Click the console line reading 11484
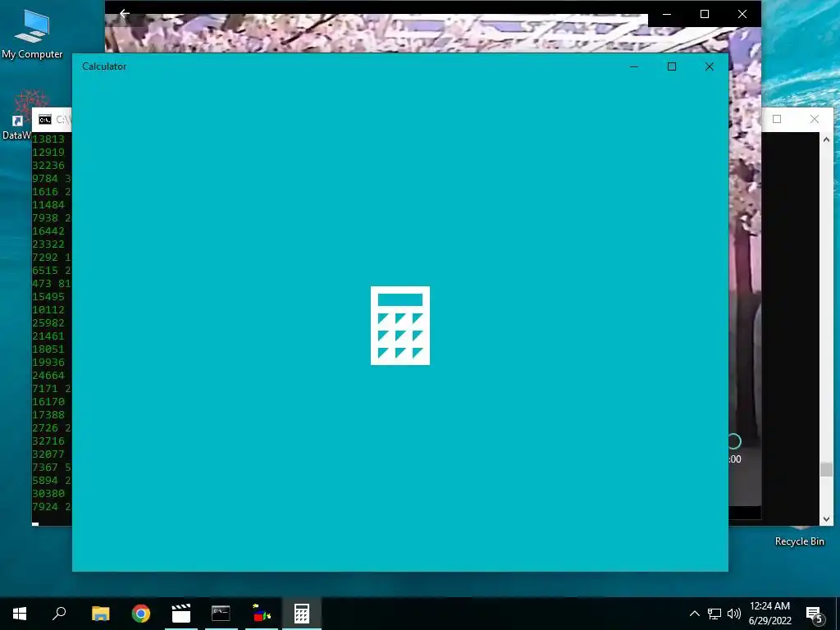Image resolution: width=840 pixels, height=630 pixels. click(x=48, y=204)
